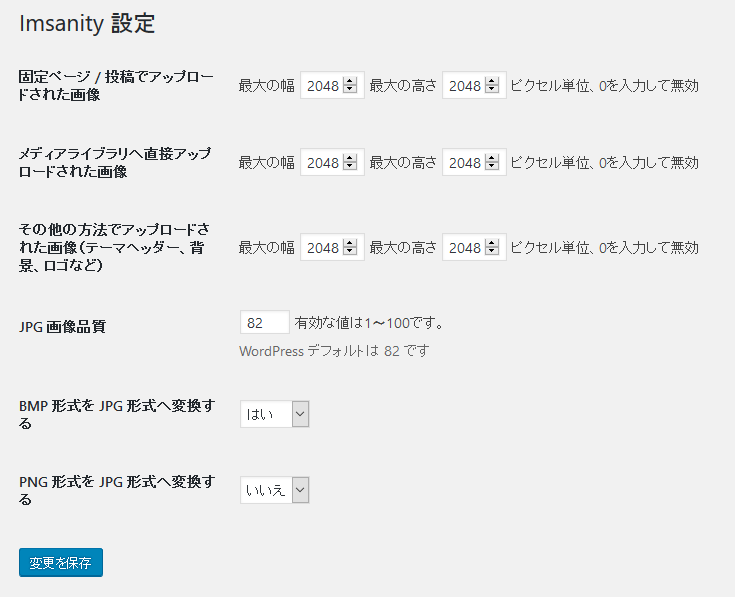Increase max height for メディアライブラリ uploads

point(492,158)
